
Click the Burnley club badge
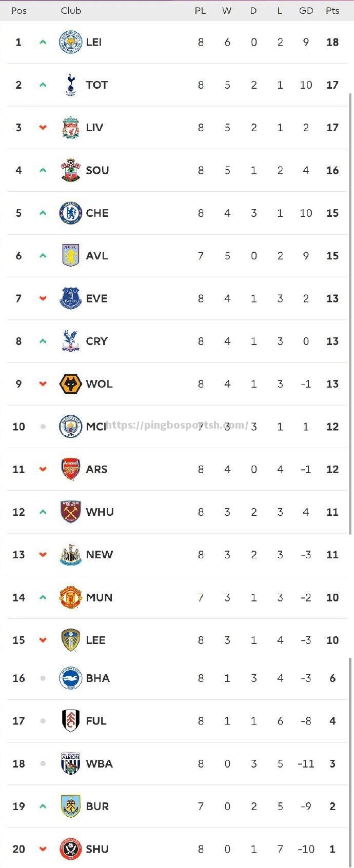tap(70, 806)
